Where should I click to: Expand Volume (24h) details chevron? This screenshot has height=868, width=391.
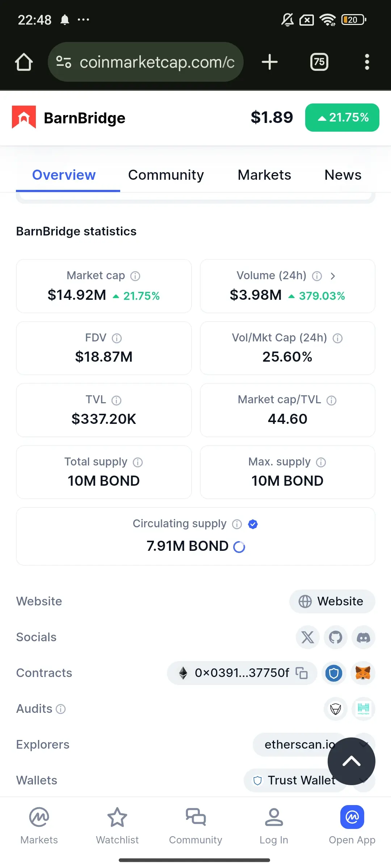click(x=333, y=276)
